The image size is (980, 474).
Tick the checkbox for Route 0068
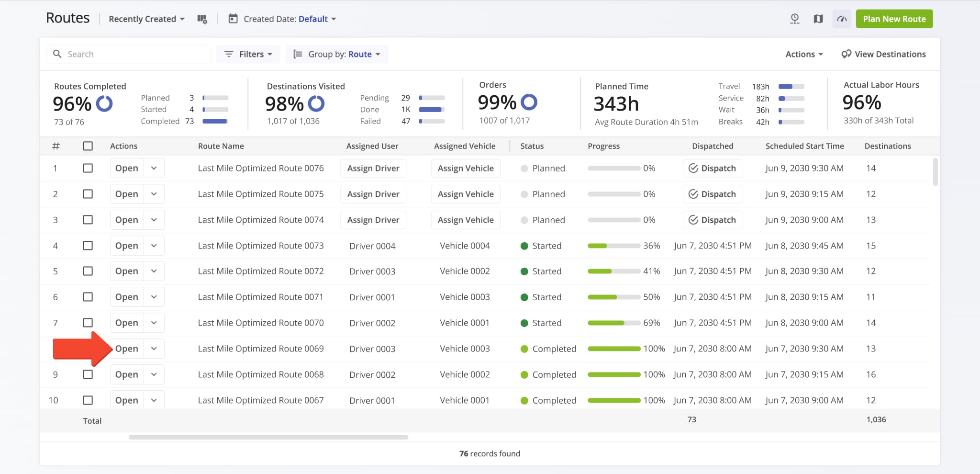pyautogui.click(x=88, y=374)
